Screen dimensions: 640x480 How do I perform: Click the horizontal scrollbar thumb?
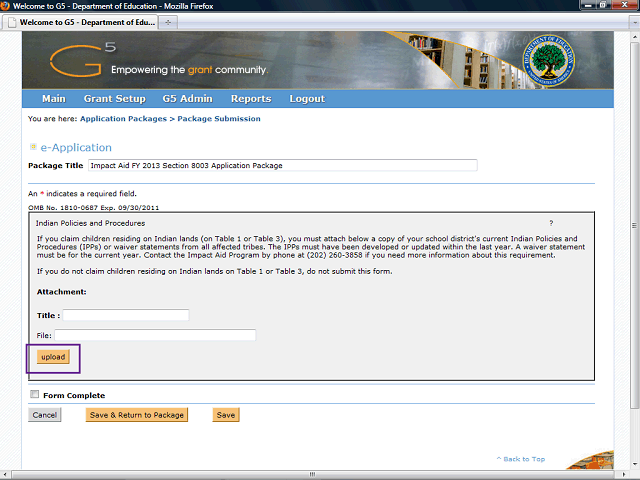(312, 474)
